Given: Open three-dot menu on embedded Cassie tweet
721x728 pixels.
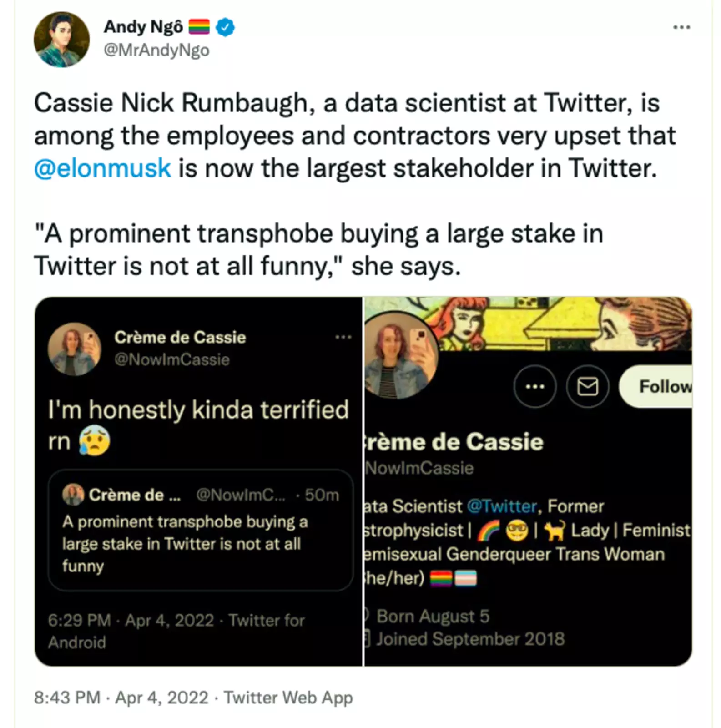Looking at the screenshot, I should pos(343,337).
